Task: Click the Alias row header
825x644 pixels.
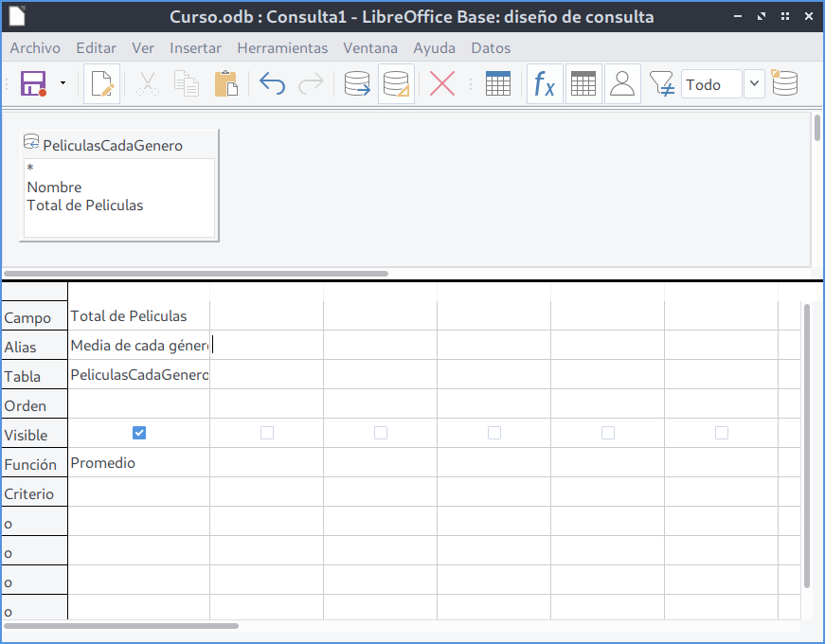Action: click(35, 347)
